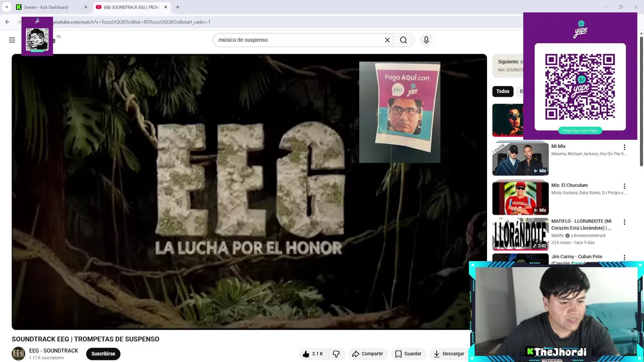
Task: Start voice search with the microphone
Action: [426, 40]
